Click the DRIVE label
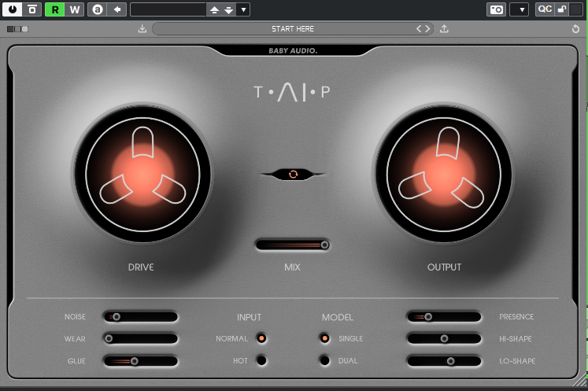Viewport: 588px width, 391px height. point(141,267)
